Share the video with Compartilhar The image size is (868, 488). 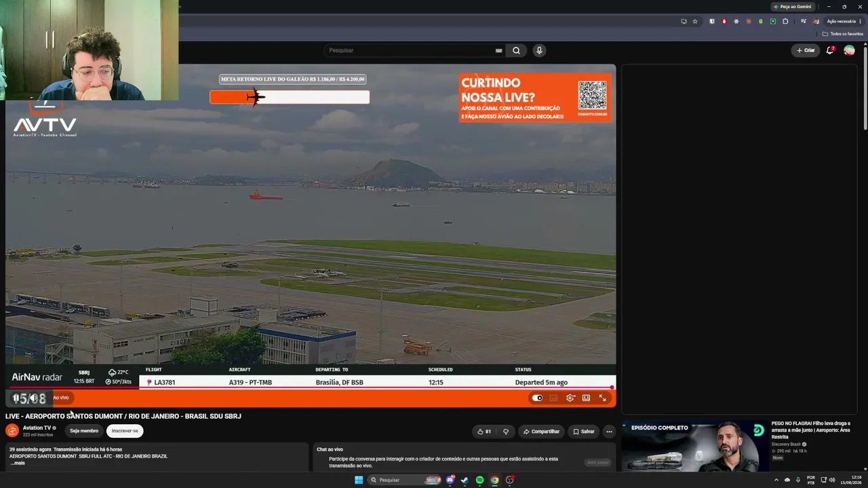541,431
